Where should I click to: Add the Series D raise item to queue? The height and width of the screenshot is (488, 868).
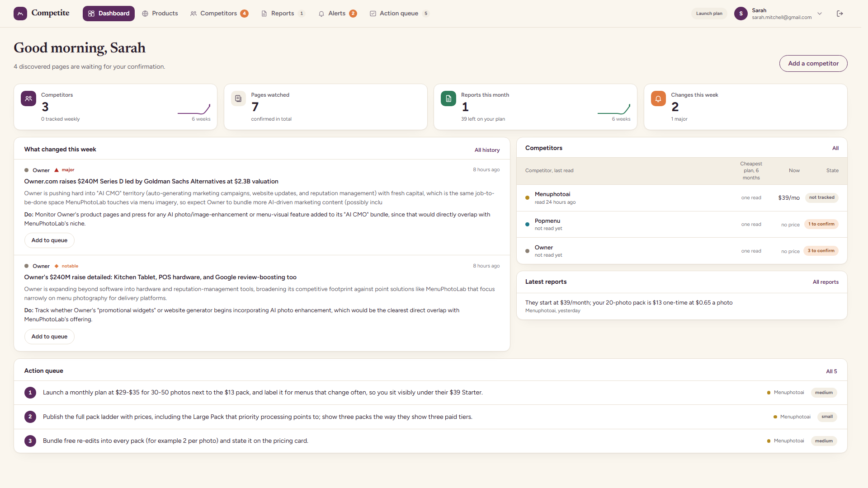[x=49, y=240]
